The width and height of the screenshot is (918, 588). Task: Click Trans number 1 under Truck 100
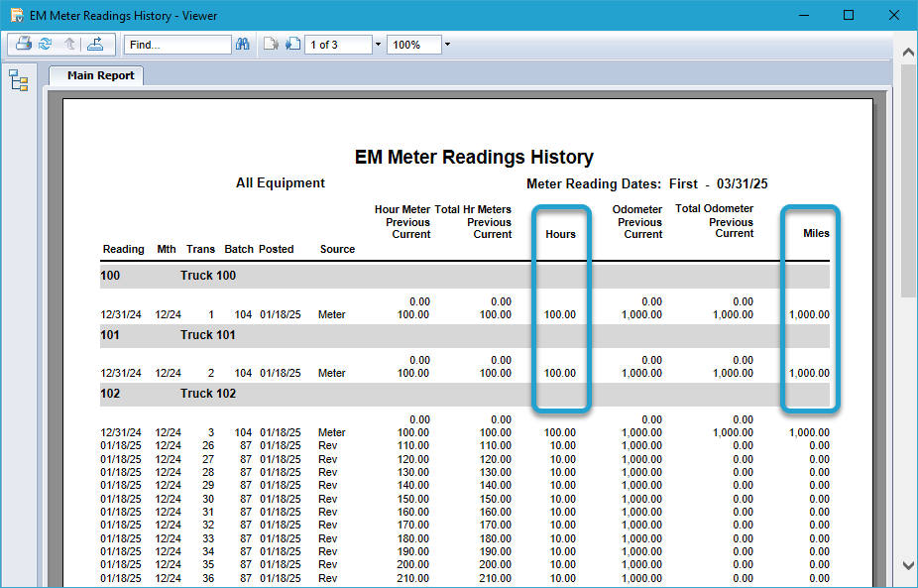(211, 314)
